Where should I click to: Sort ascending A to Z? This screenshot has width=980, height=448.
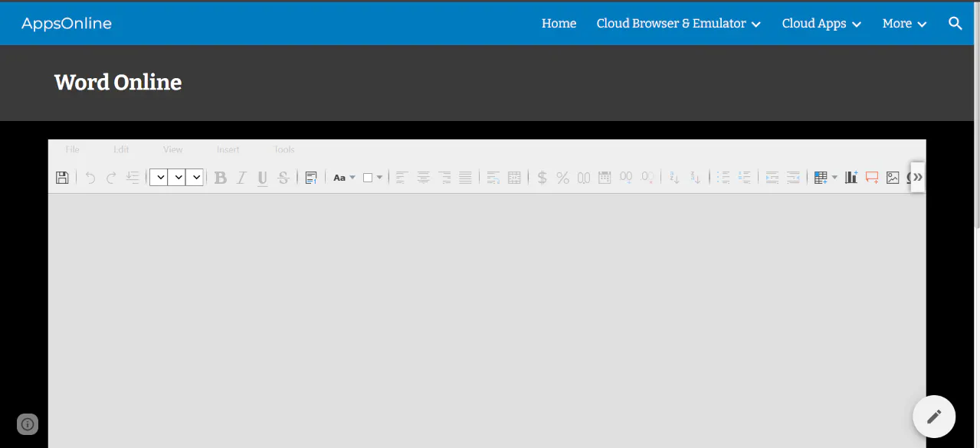674,178
